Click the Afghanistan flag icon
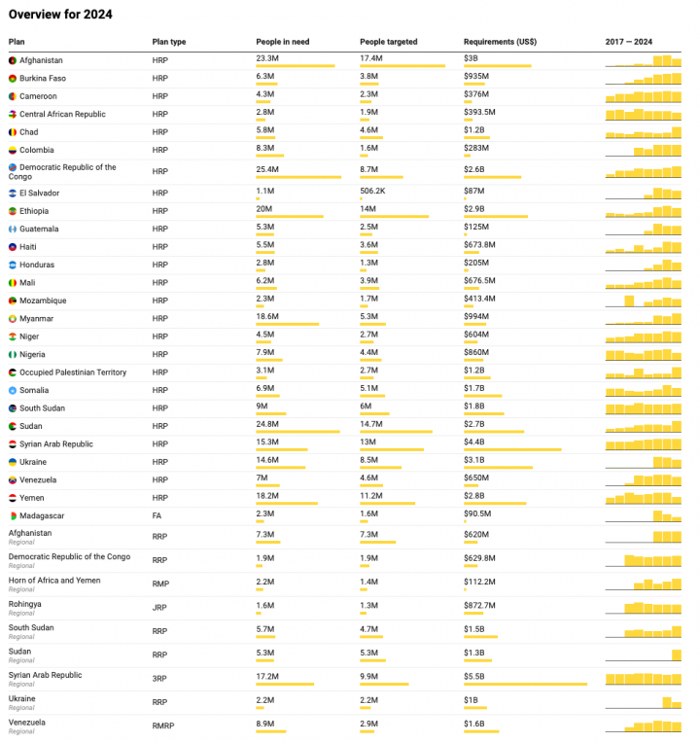700x743 pixels. (13, 60)
